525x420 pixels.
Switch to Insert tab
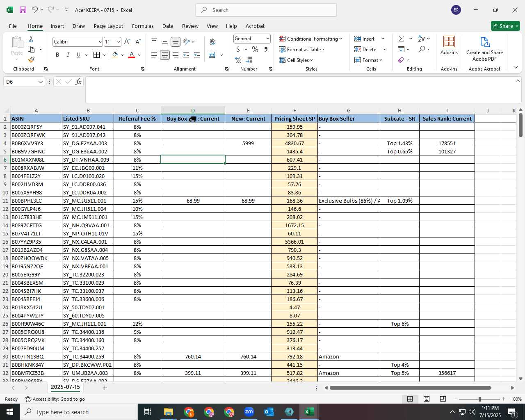tap(57, 26)
